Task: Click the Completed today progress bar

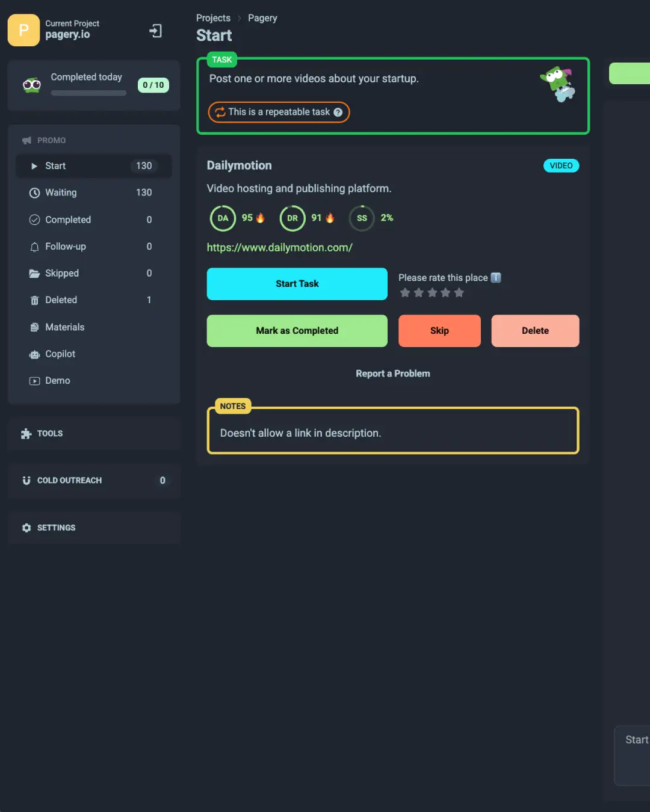Action: (x=88, y=93)
